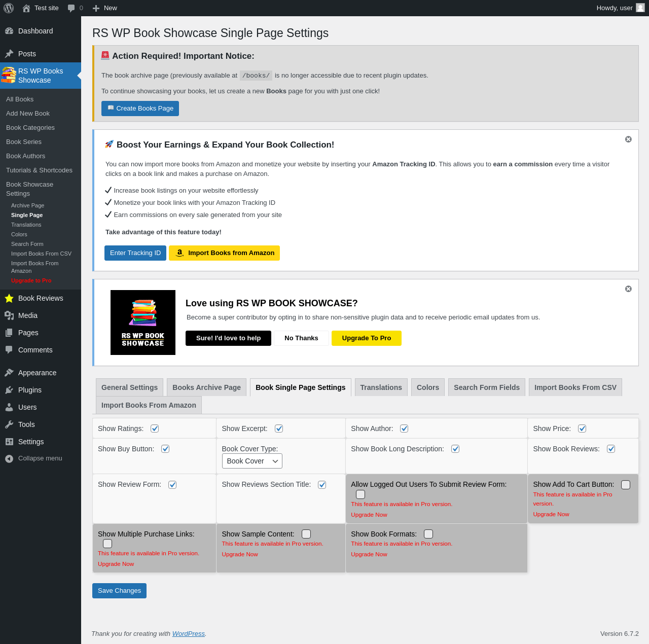Toggle the Show Buy Button checkbox
Image resolution: width=649 pixels, height=644 pixels.
[165, 449]
